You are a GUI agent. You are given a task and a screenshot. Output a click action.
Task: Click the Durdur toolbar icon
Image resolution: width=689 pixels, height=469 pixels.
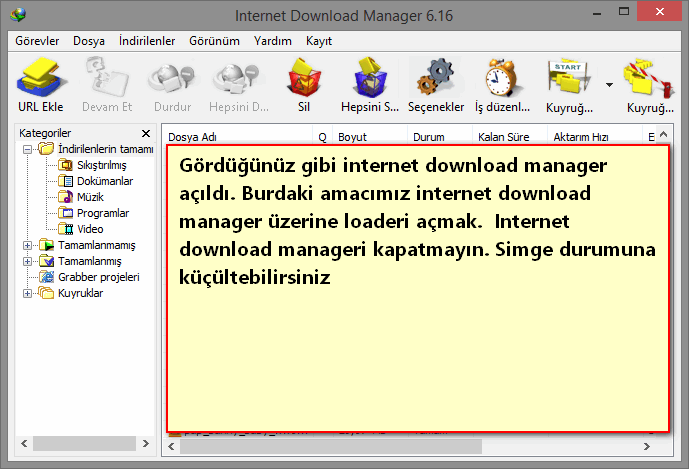click(x=172, y=77)
